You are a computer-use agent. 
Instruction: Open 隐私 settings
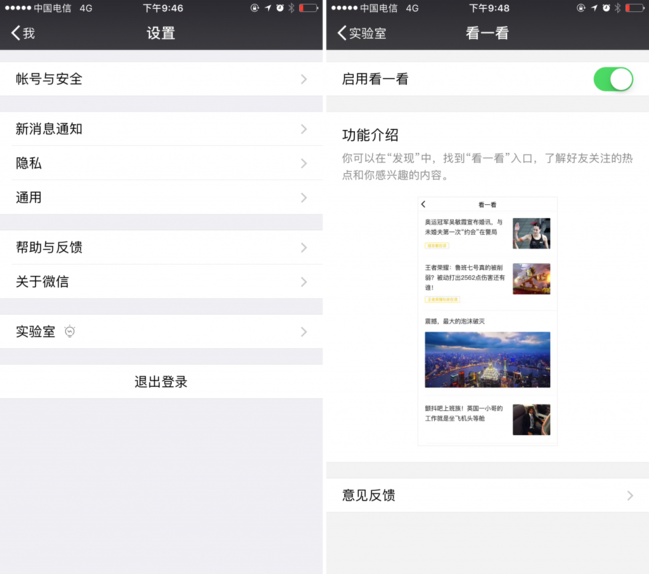(x=161, y=163)
